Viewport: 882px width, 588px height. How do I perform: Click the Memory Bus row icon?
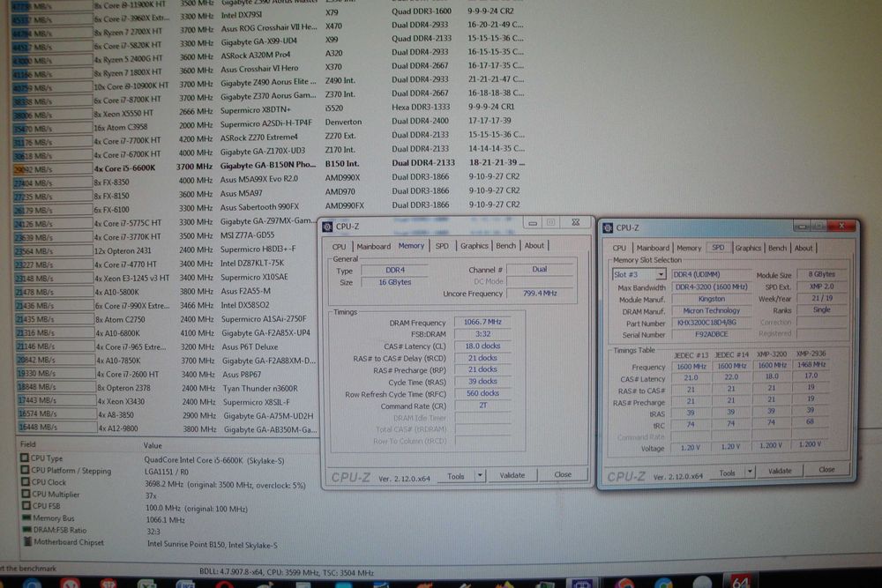(x=26, y=517)
